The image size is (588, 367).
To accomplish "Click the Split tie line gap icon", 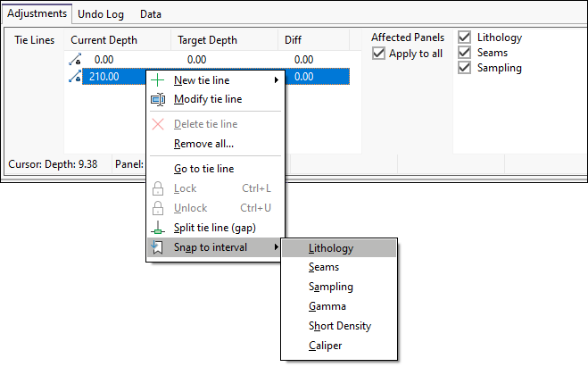I will (x=158, y=228).
